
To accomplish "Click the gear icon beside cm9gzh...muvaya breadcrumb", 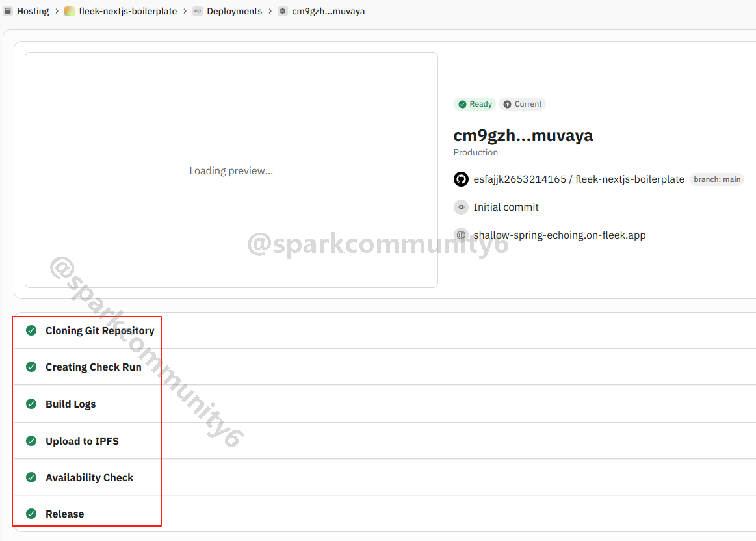I will click(283, 11).
